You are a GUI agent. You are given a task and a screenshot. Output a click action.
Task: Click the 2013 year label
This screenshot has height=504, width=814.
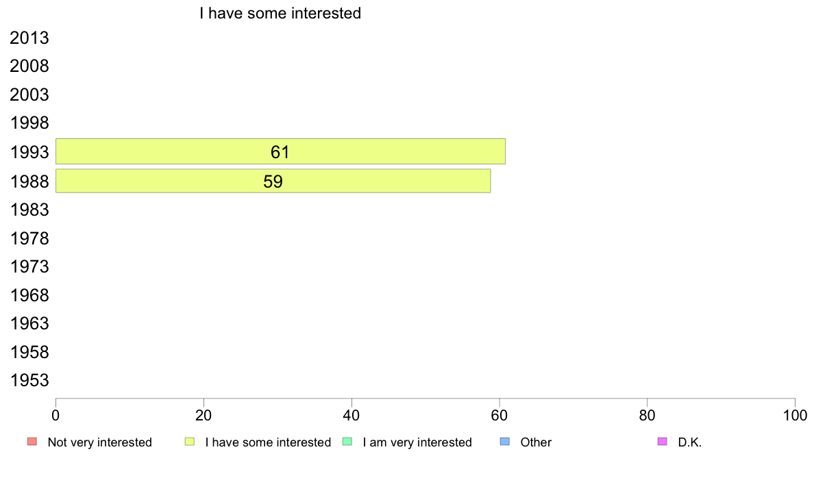[x=29, y=38]
